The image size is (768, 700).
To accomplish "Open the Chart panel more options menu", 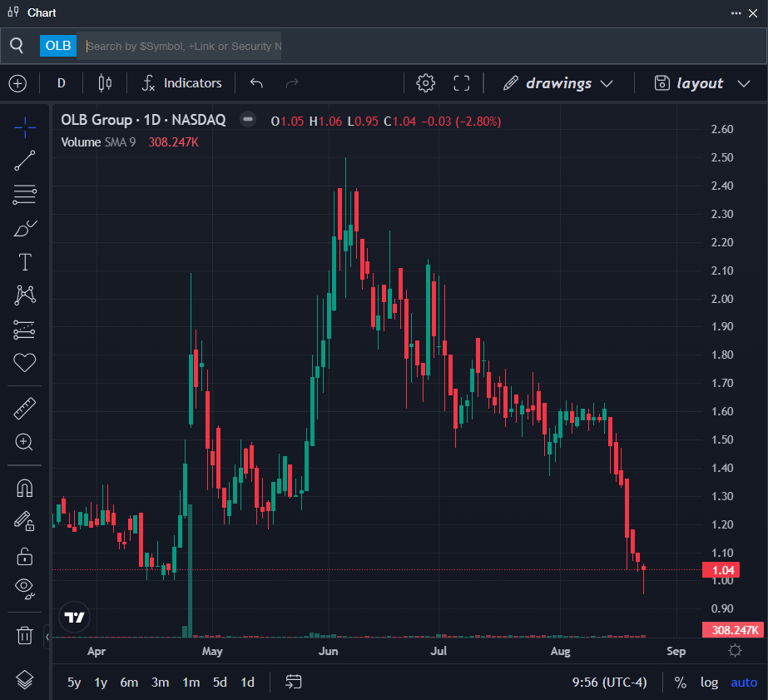I will 736,13.
